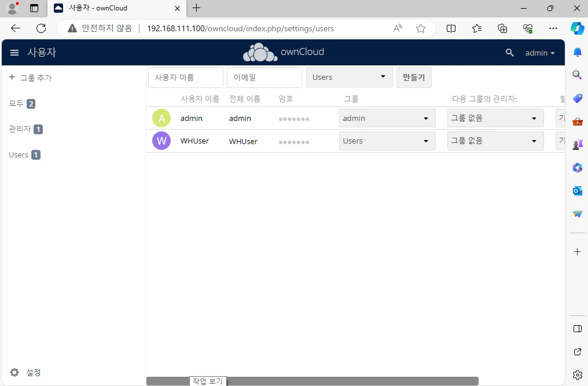Click the admin user avatar A
Screen dimensions: 588x386
coord(161,118)
